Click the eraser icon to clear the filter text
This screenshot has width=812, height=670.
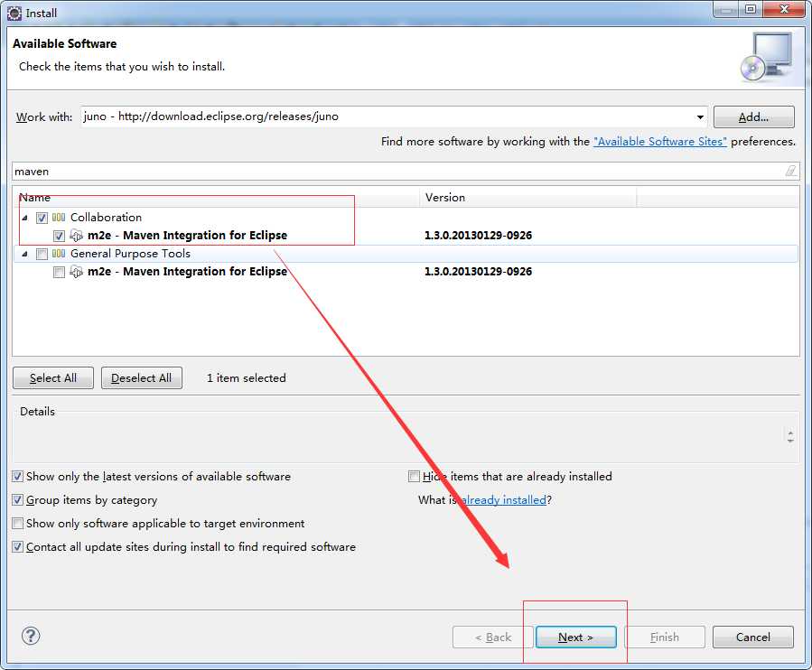click(790, 171)
